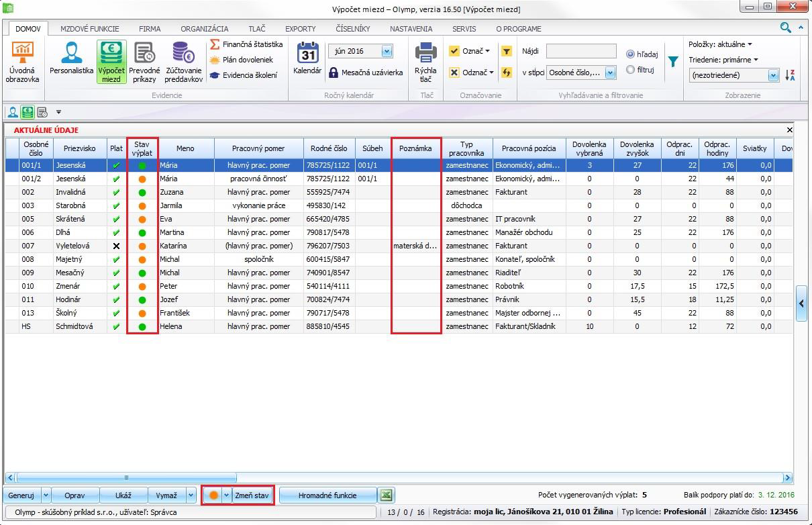Click the quick-access payroll icon
The width and height of the screenshot is (812, 525).
pyautogui.click(x=28, y=112)
